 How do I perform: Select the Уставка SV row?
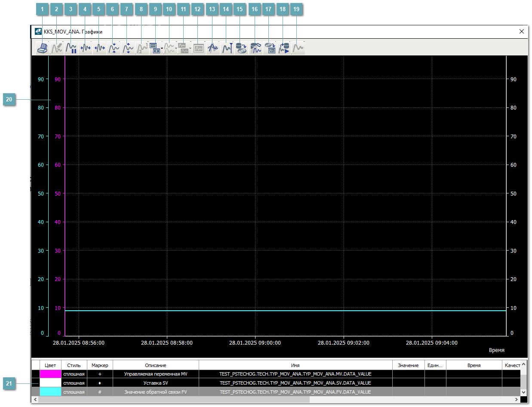(x=156, y=383)
